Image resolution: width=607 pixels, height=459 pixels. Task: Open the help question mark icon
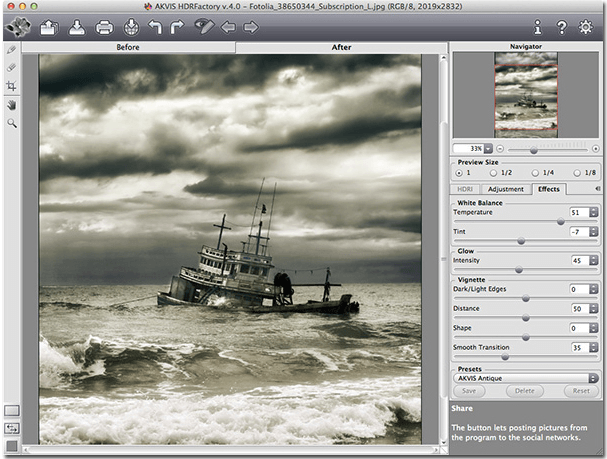coord(562,27)
